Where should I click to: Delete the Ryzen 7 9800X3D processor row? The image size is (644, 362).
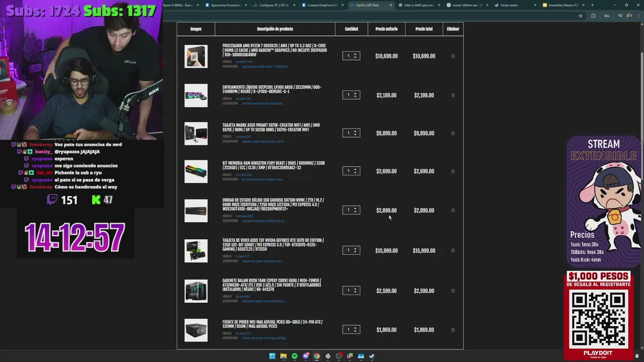453,56
